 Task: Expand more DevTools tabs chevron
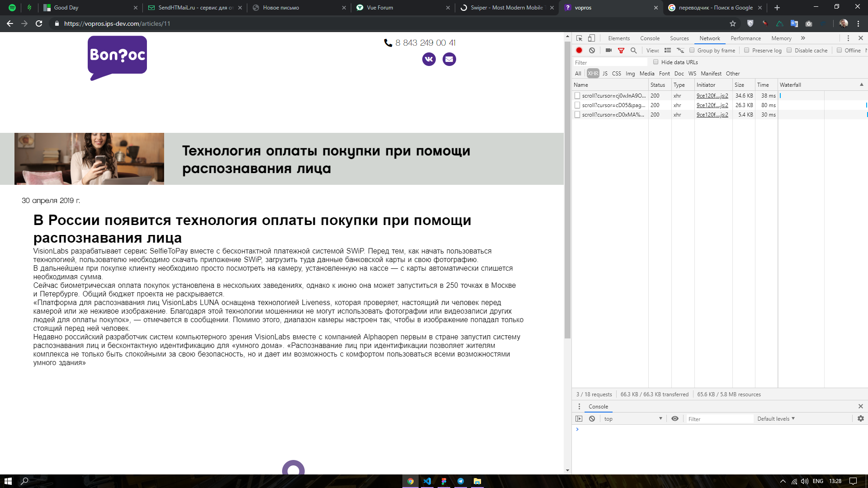(803, 38)
